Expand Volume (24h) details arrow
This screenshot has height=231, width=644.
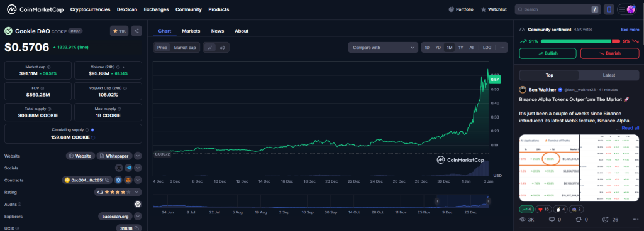tap(123, 67)
